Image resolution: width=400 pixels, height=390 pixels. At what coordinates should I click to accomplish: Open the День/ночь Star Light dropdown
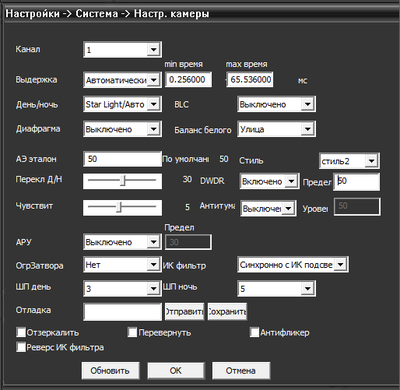coord(122,104)
